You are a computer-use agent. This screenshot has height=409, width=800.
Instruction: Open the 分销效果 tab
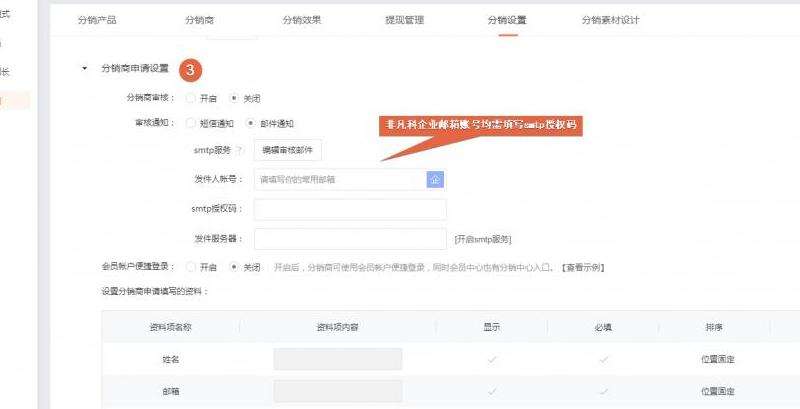(301, 20)
